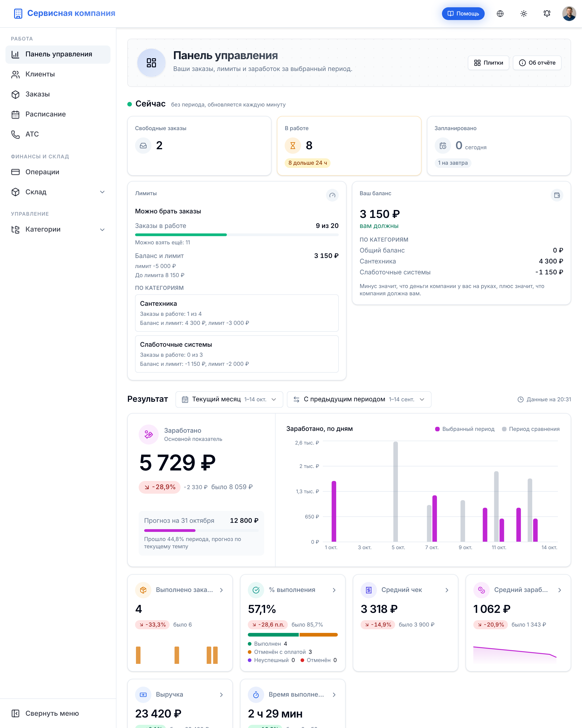Collapse the menu with Свернуть меню
Image resolution: width=582 pixels, height=728 pixels.
click(x=58, y=713)
